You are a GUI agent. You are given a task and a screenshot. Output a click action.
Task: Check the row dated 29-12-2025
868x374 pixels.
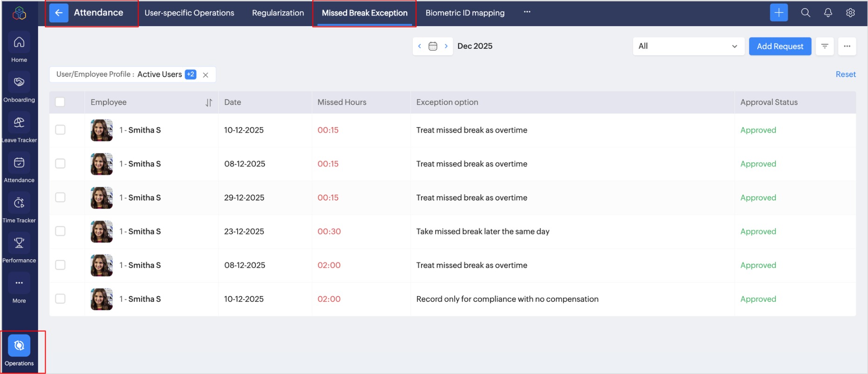(60, 197)
